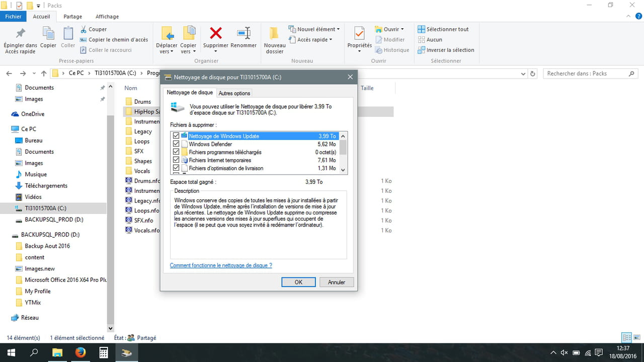Click the red Supprimer icon
The height and width of the screenshot is (362, 644).
coord(216,33)
